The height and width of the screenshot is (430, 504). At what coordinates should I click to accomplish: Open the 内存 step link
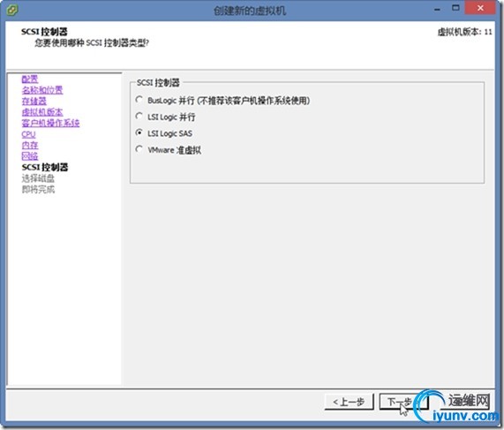[30, 145]
